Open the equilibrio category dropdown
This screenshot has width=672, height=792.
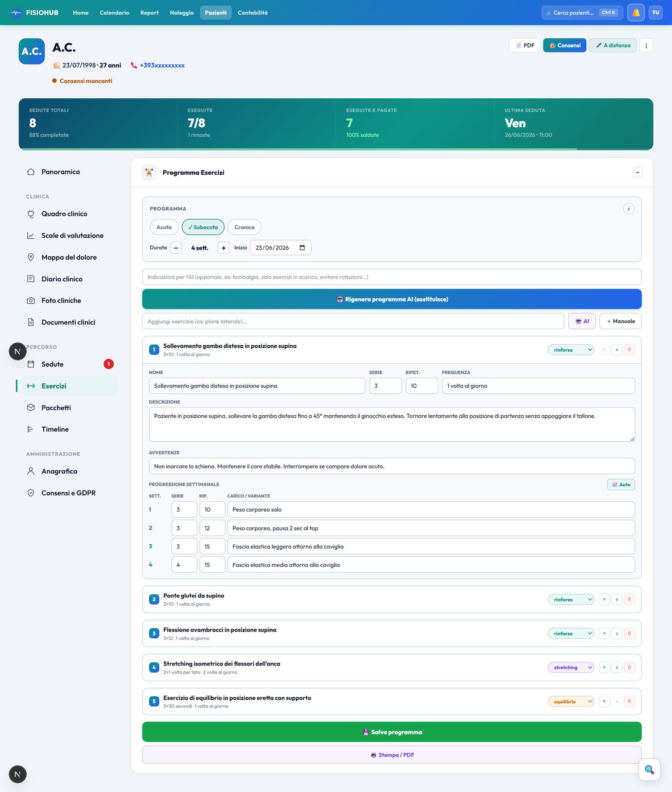click(571, 701)
